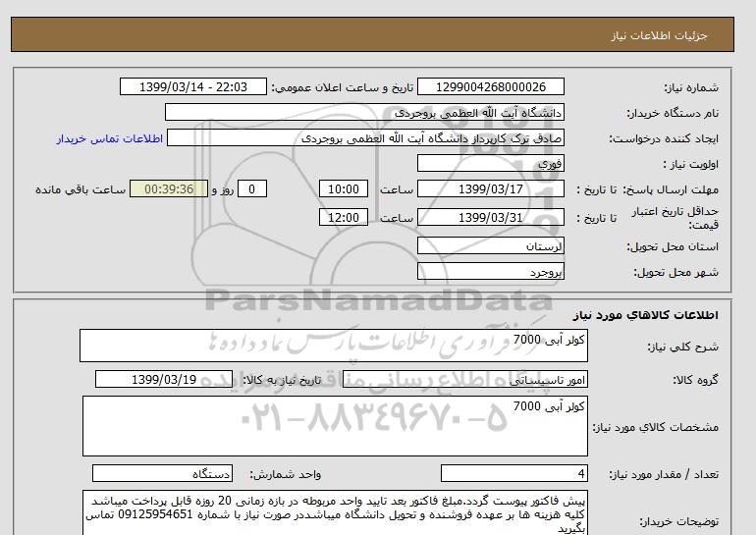The image size is (756, 535).
Task: Click general description box کولر آبی 7000
Action: pos(334,346)
